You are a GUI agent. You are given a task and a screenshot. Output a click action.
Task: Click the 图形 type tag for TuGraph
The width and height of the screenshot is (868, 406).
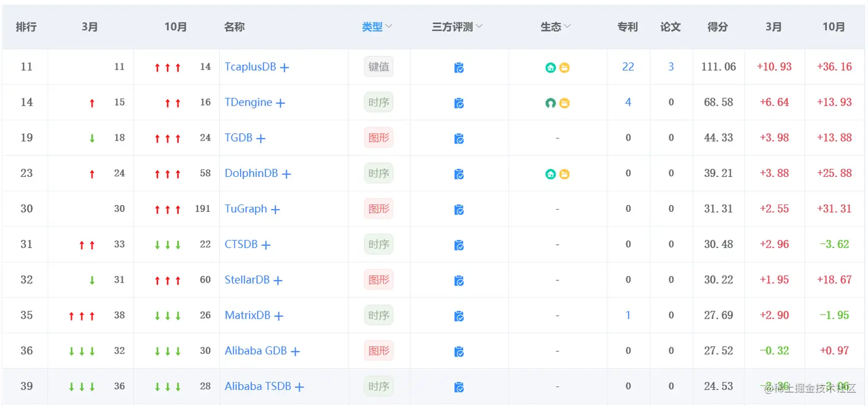(x=379, y=208)
